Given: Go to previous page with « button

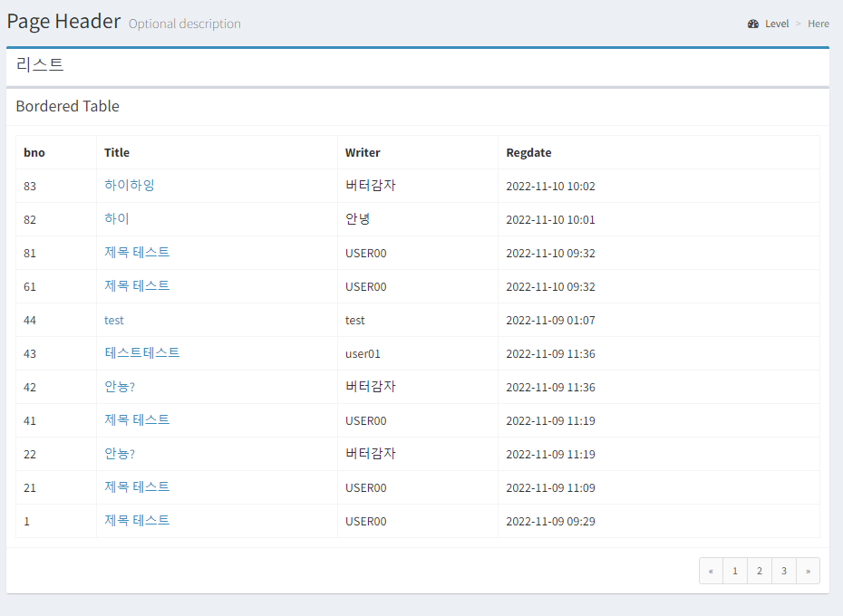Looking at the screenshot, I should 711,571.
